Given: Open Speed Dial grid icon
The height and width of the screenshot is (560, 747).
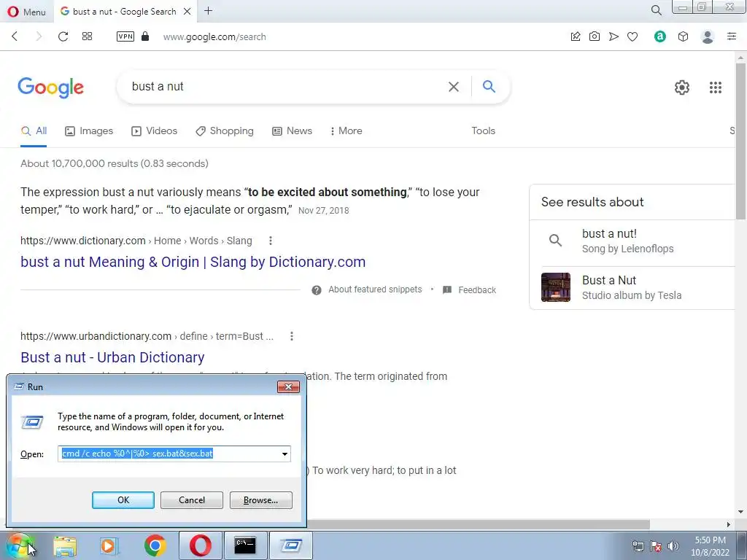Looking at the screenshot, I should (88, 36).
